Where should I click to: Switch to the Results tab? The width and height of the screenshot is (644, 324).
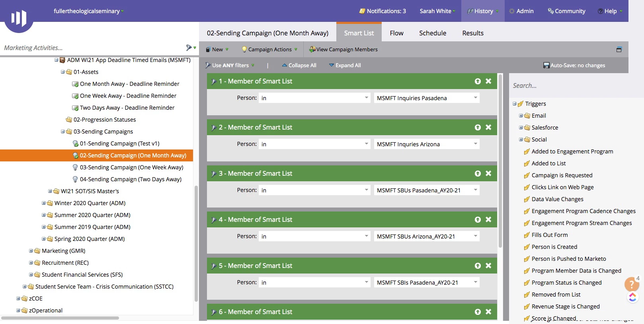473,33
